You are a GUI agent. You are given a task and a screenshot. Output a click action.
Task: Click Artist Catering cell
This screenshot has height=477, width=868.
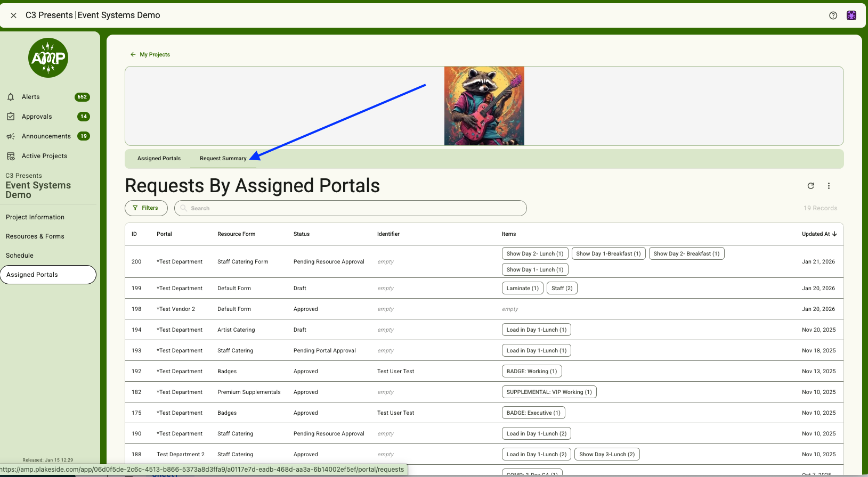236,330
